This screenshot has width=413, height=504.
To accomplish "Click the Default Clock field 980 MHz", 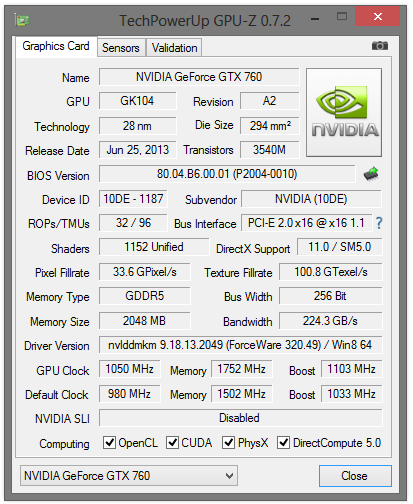I will 129,394.
